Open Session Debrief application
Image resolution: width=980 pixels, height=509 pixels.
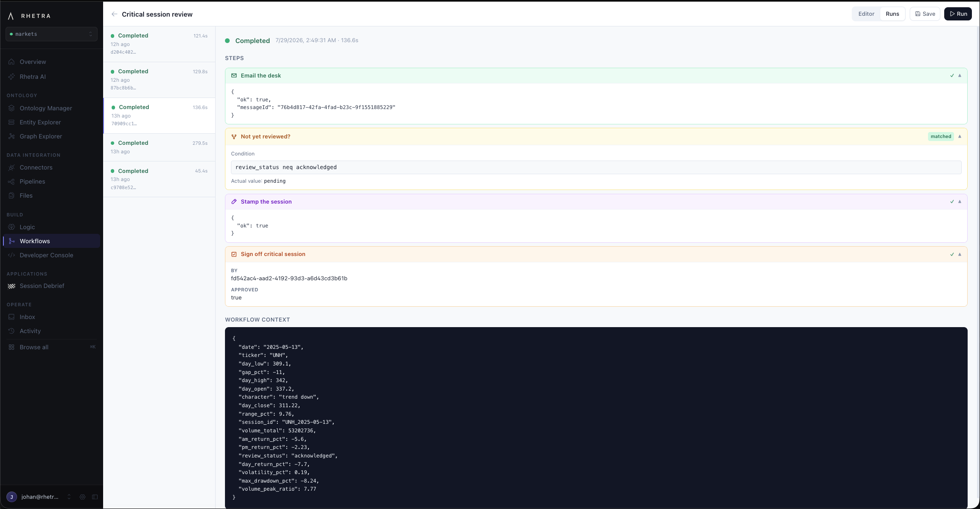point(52,286)
